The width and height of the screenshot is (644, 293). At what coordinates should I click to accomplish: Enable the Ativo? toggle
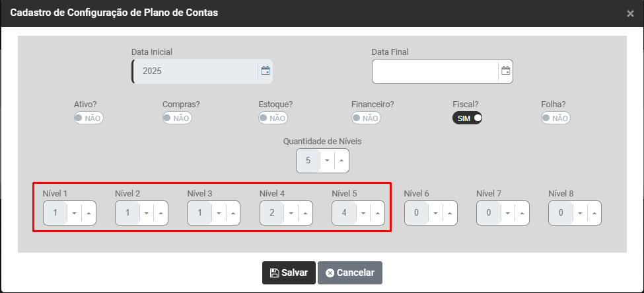(89, 118)
